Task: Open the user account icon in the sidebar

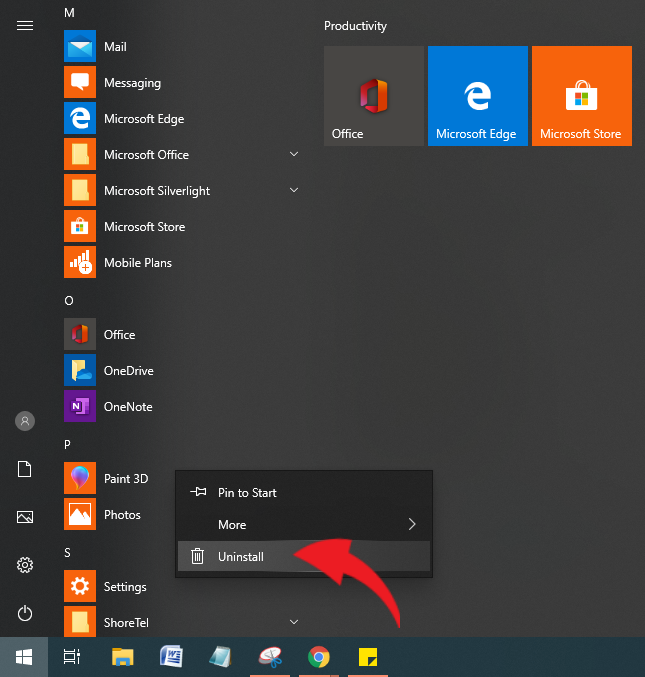Action: tap(25, 421)
